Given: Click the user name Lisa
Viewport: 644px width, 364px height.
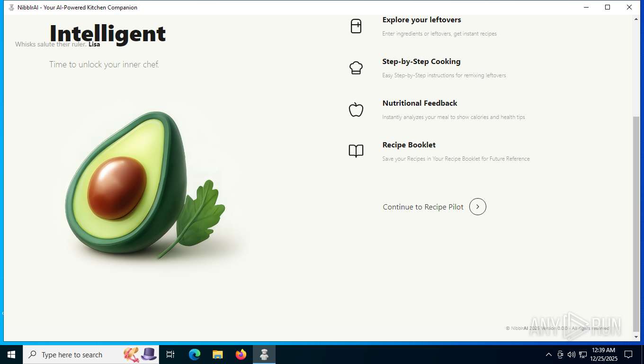Looking at the screenshot, I should pyautogui.click(x=94, y=44).
